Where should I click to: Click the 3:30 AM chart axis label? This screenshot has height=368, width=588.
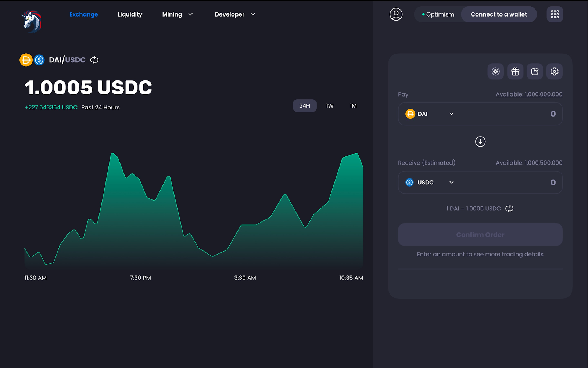coord(245,278)
